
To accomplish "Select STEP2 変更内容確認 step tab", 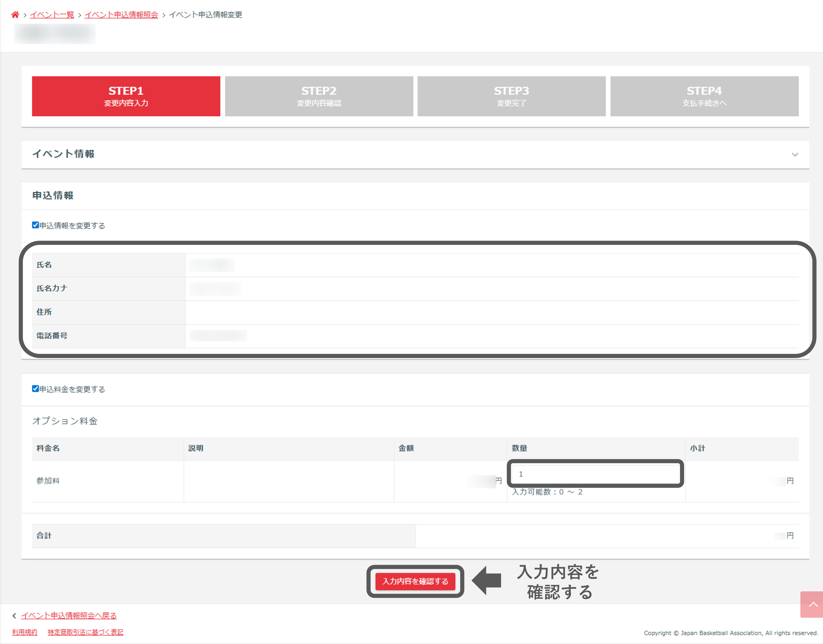I will (x=319, y=96).
